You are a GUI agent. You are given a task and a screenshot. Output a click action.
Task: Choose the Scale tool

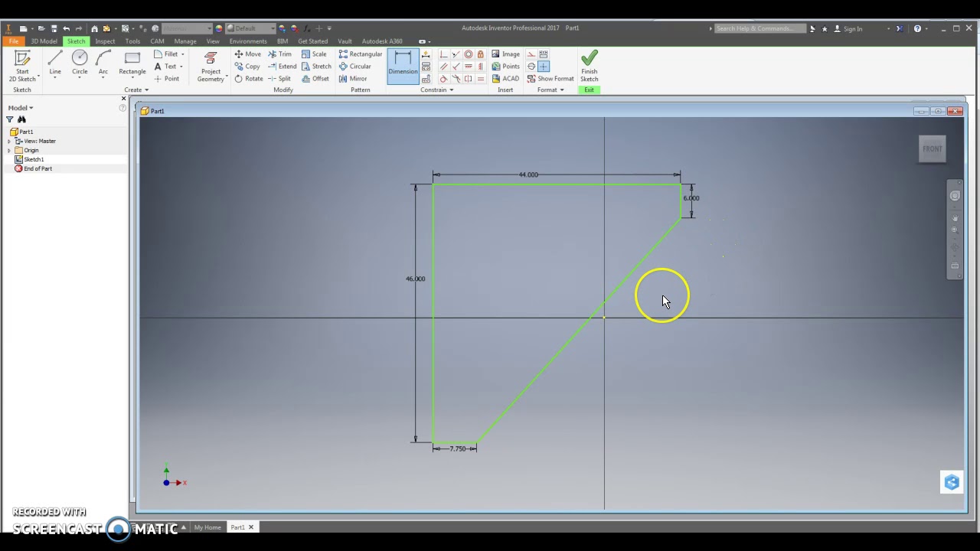tap(314, 54)
